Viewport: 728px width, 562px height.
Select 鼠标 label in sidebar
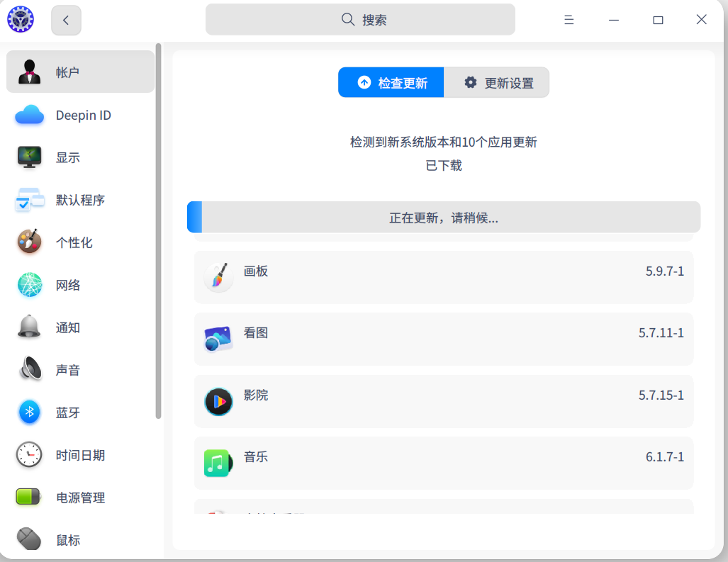pos(68,540)
